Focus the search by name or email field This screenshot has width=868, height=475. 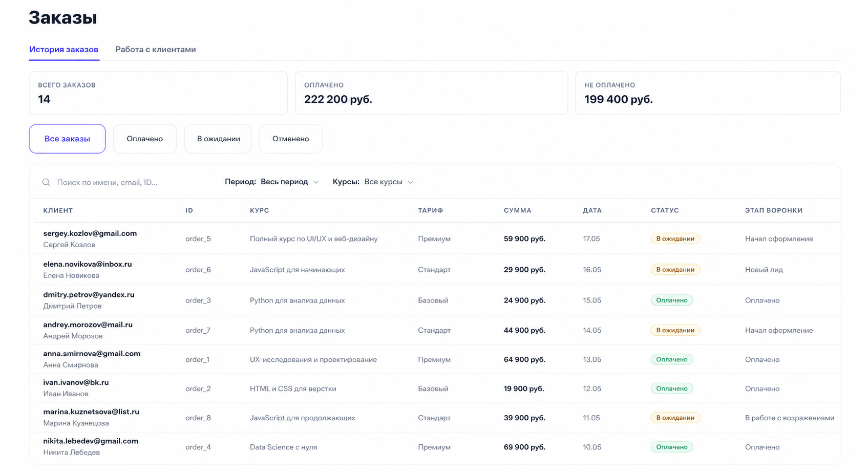[128, 182]
